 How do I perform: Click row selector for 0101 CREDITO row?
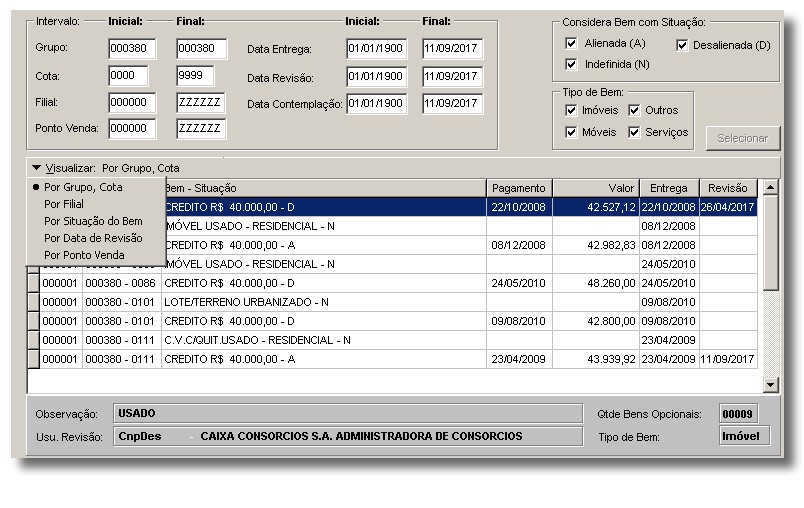(33, 321)
